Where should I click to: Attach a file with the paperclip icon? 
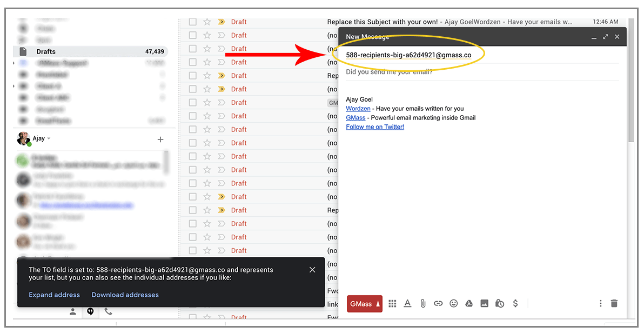tap(423, 303)
